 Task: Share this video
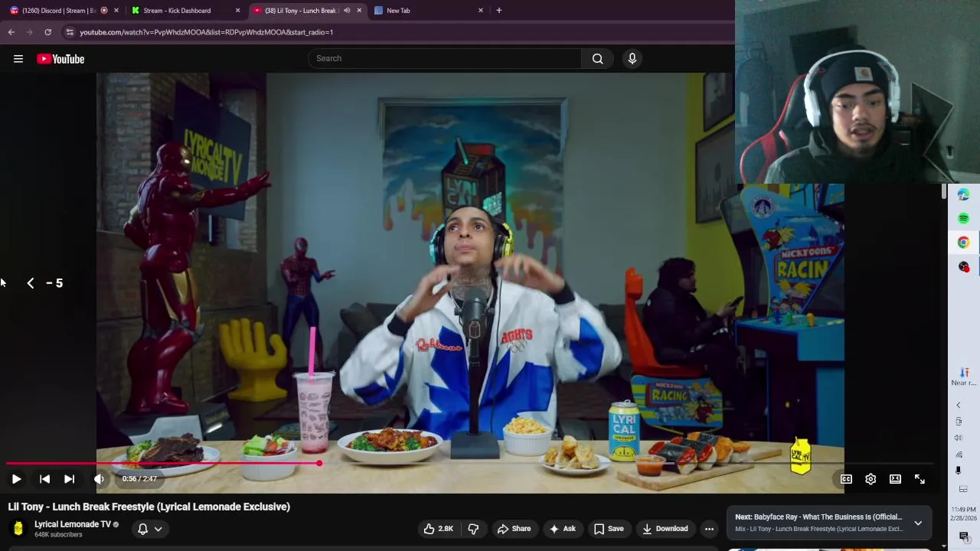514,529
